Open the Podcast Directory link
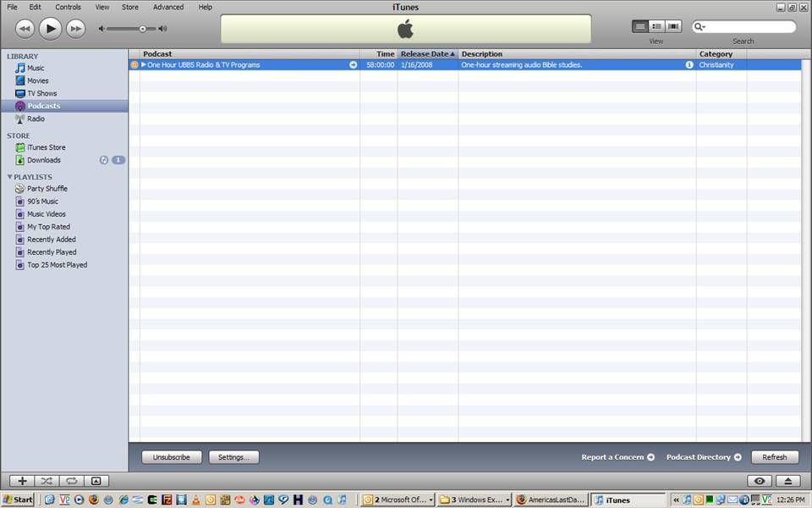Image resolution: width=812 pixels, height=508 pixels. pyautogui.click(x=704, y=457)
